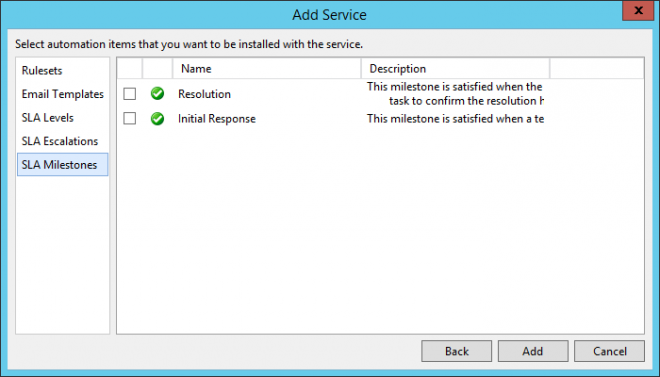Click the empty checkbox column header

[130, 69]
